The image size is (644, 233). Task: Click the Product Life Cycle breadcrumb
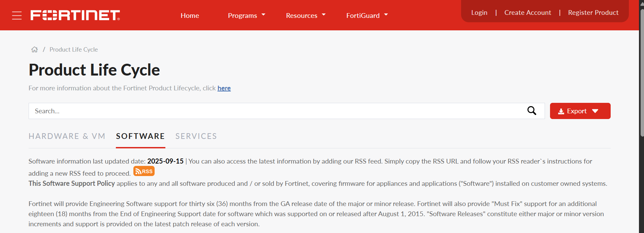(73, 50)
